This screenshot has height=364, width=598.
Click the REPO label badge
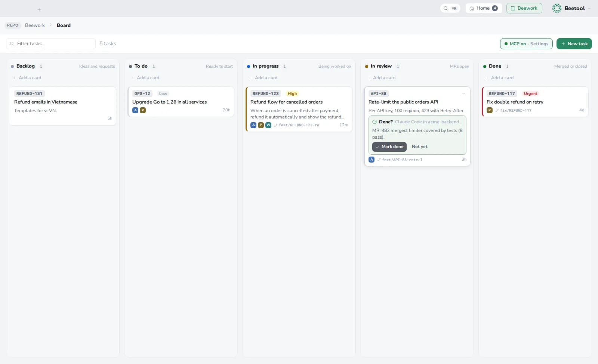click(13, 25)
